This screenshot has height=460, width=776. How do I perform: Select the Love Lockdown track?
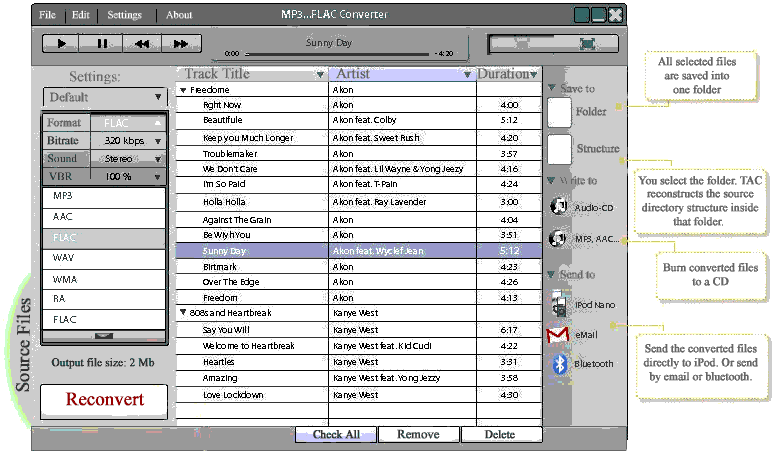[233, 395]
